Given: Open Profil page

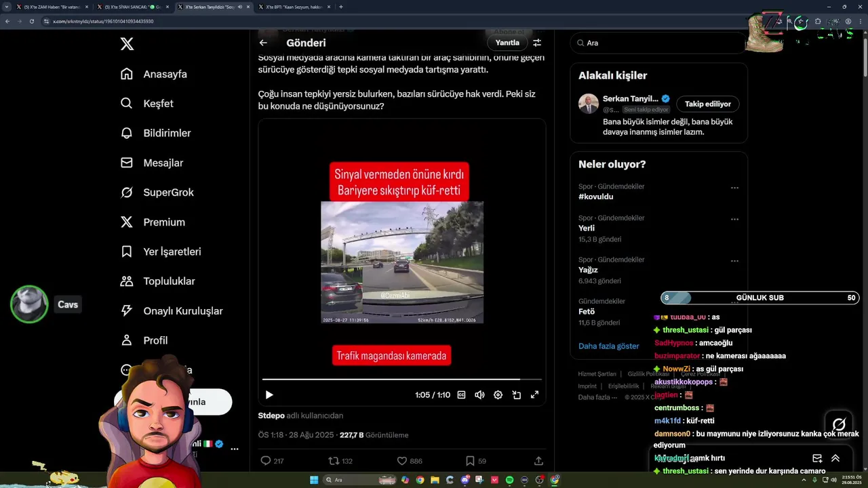Looking at the screenshot, I should pos(144,340).
